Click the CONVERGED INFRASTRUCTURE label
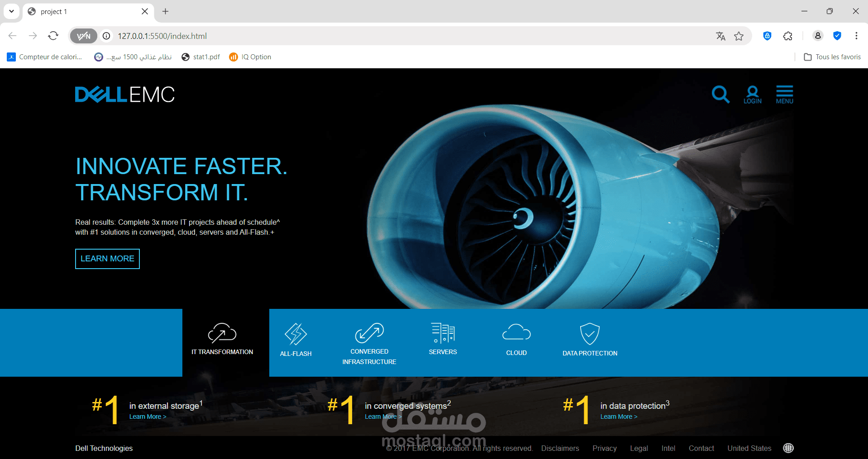This screenshot has height=459, width=868. (x=369, y=357)
